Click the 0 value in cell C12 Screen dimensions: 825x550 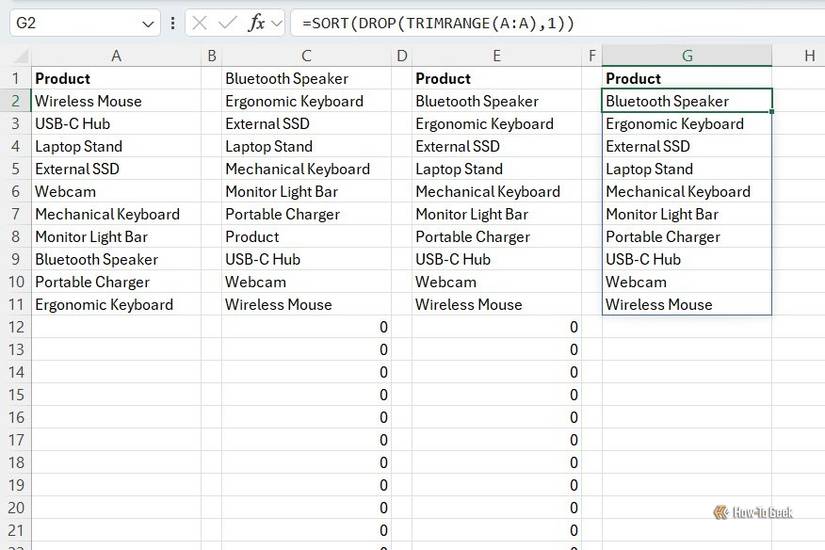tap(384, 327)
